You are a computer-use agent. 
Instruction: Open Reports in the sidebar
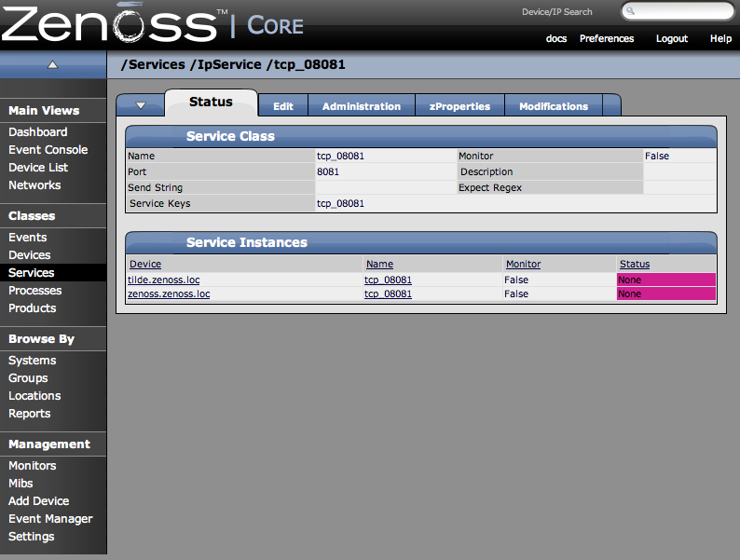29,414
